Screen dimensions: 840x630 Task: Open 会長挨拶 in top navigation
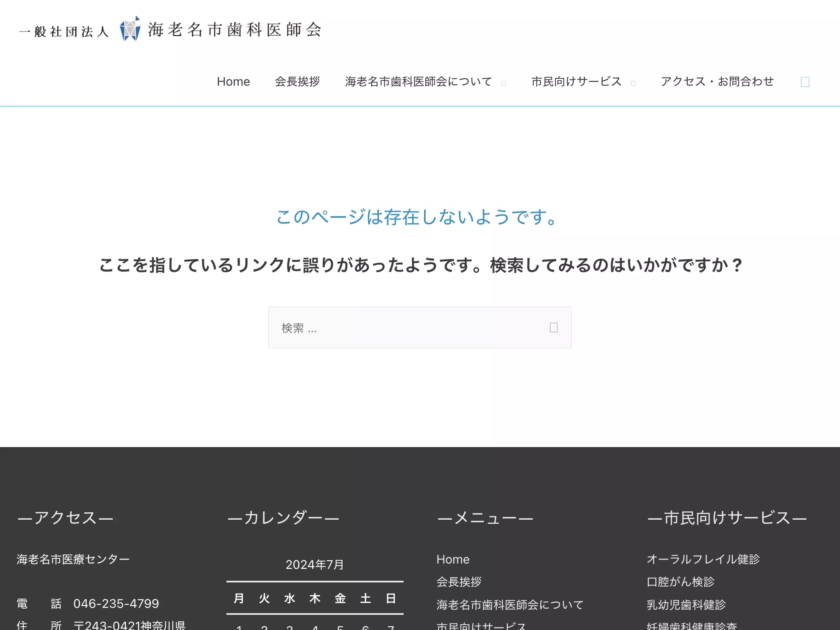coord(297,82)
